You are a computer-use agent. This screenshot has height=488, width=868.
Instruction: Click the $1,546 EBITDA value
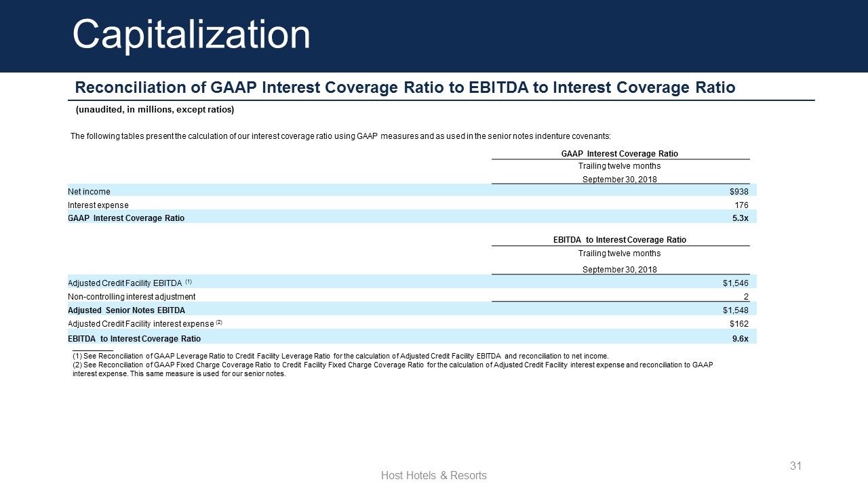pyautogui.click(x=735, y=283)
